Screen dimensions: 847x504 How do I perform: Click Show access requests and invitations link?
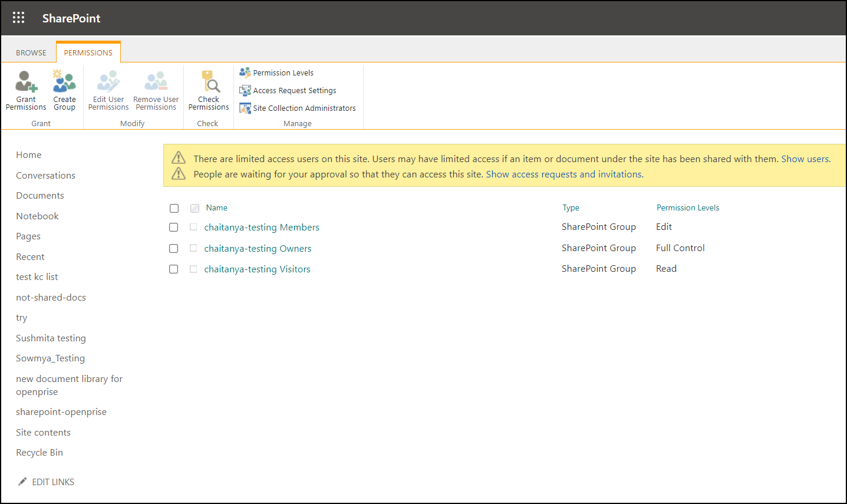(x=563, y=174)
